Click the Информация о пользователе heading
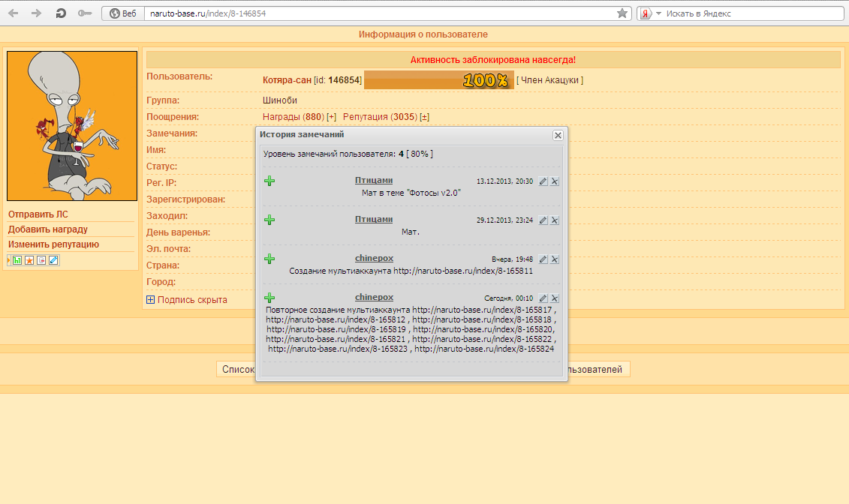The image size is (849, 504). [423, 34]
